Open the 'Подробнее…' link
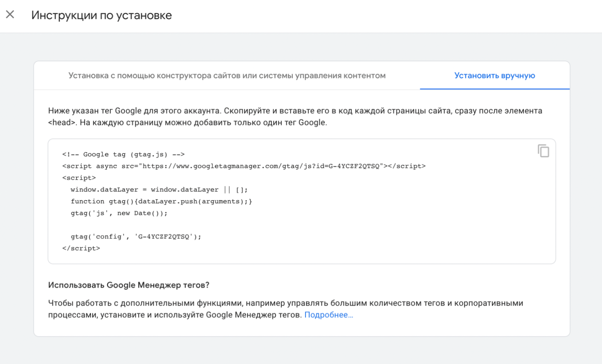602x364 pixels. pos(329,315)
